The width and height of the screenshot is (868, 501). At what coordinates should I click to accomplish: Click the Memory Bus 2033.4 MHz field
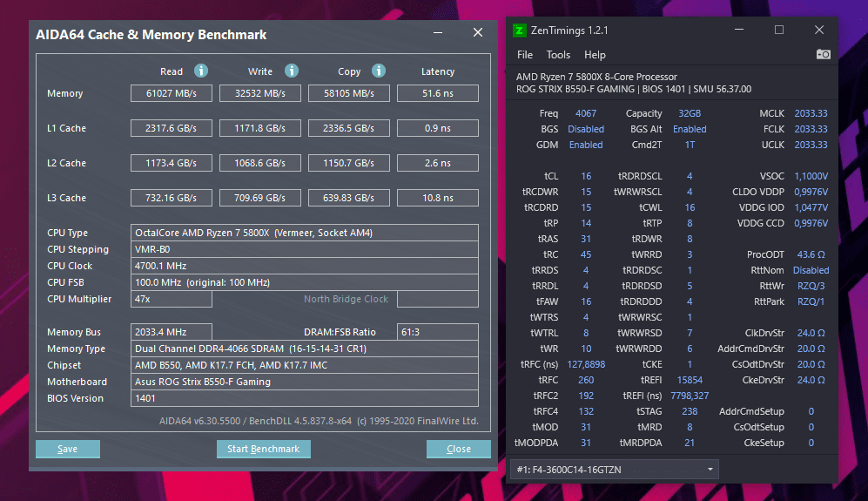[x=171, y=332]
